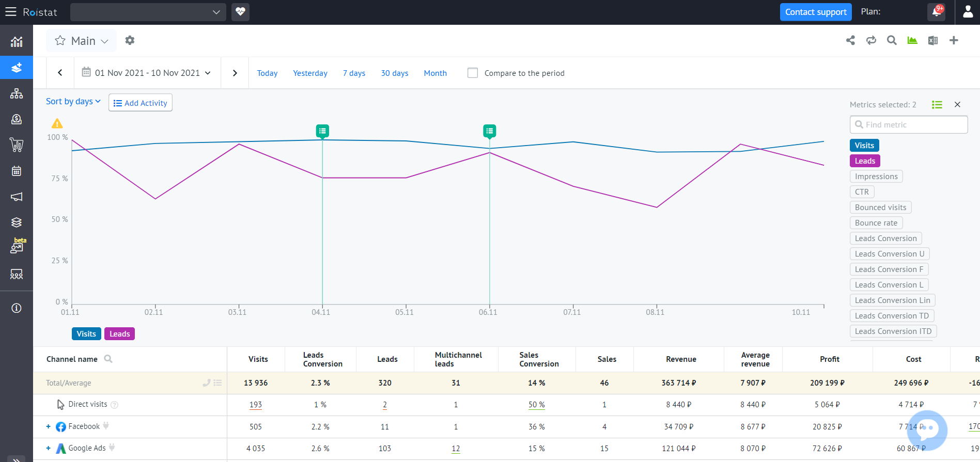Close the metrics selection panel

[x=957, y=105]
